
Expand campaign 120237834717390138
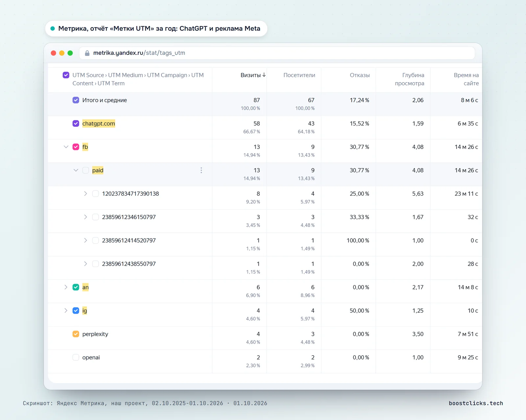click(x=85, y=194)
